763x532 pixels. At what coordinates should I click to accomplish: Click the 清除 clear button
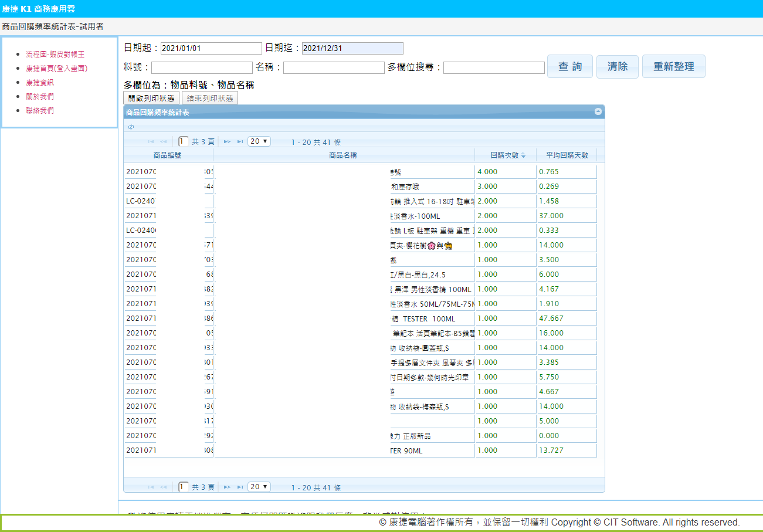pyautogui.click(x=617, y=67)
